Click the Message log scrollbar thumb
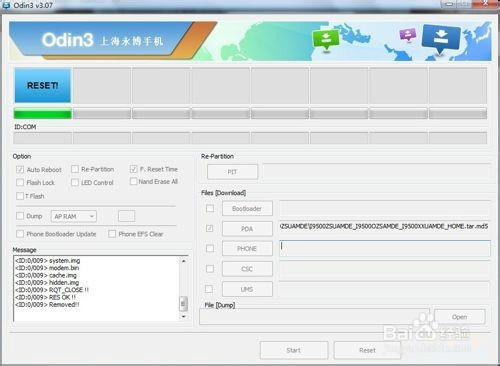Image resolution: width=500 pixels, height=366 pixels. pyautogui.click(x=183, y=304)
